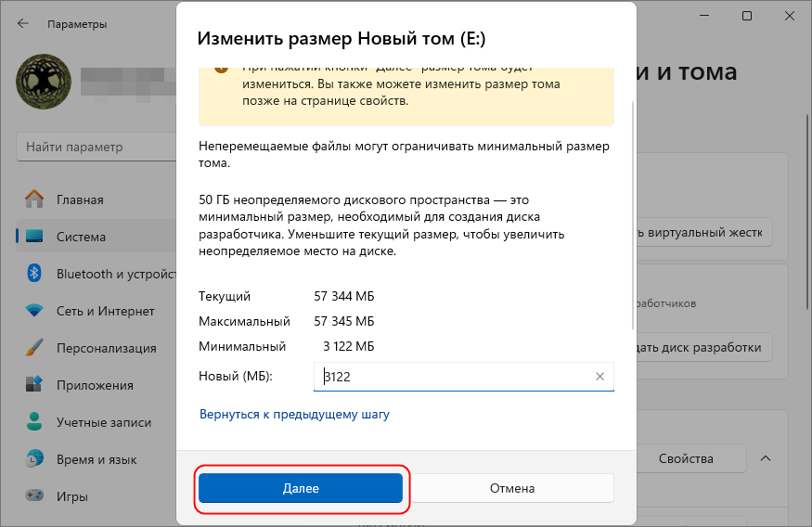Collapse the section with the chevron near Свойства

pyautogui.click(x=767, y=458)
